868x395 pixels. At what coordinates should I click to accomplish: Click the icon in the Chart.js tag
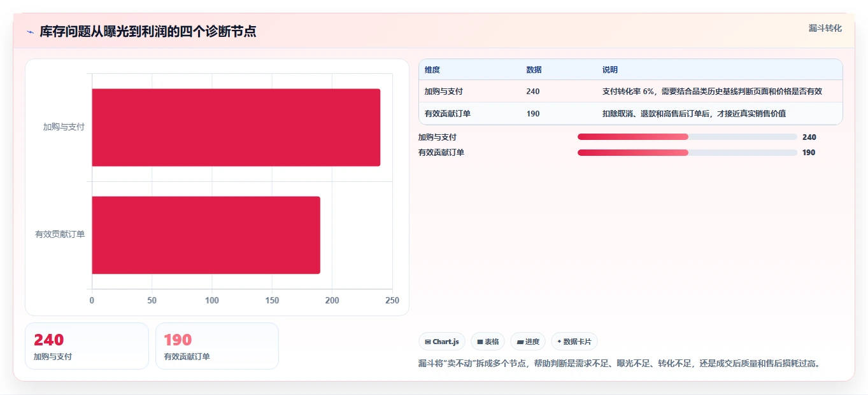(x=428, y=342)
